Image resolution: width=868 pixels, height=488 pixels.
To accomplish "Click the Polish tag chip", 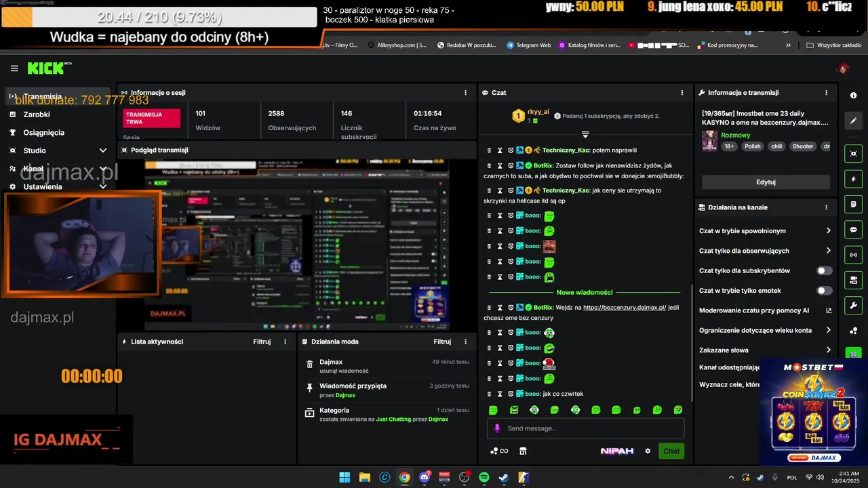I will [x=753, y=146].
